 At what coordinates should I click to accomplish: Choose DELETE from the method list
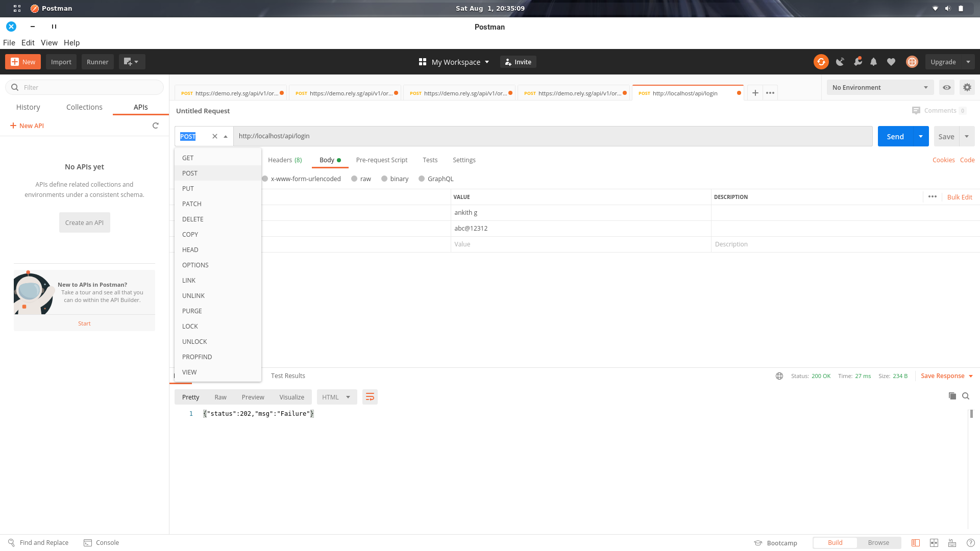click(x=193, y=219)
